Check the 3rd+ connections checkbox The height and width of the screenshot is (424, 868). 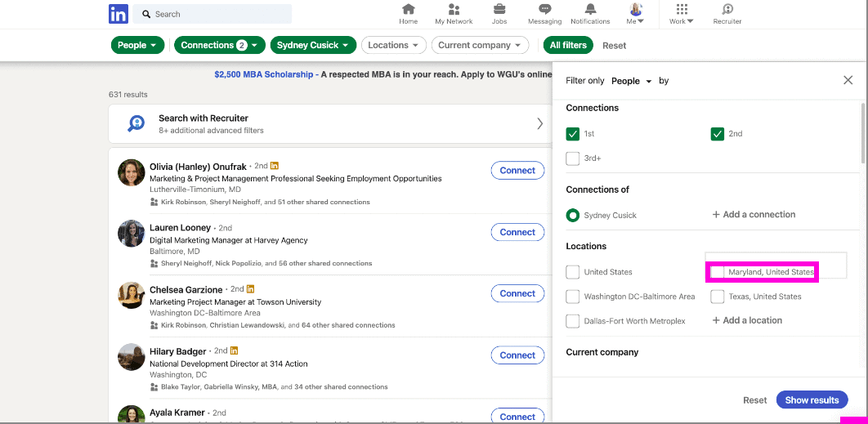coord(572,158)
